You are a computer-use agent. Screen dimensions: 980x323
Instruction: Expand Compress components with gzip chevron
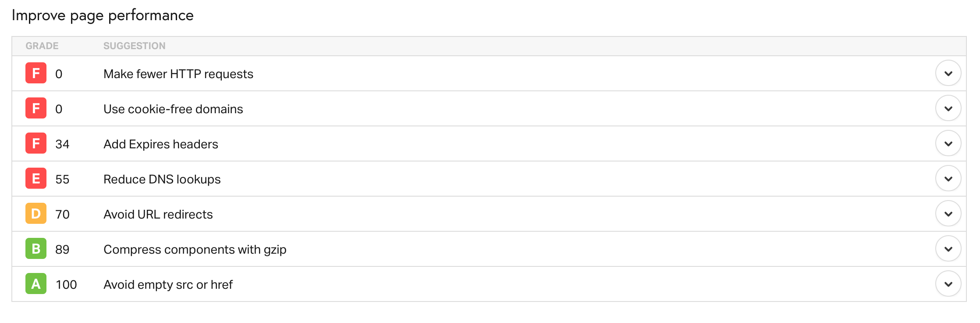coord(948,249)
